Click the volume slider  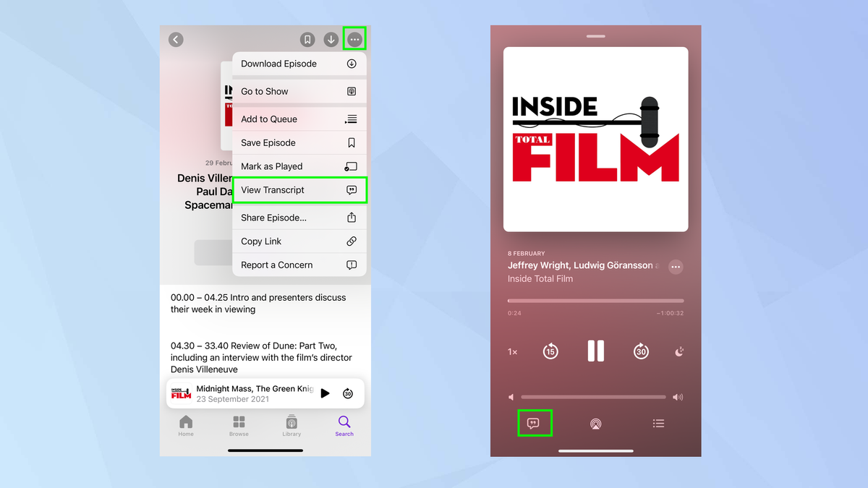[x=593, y=397]
